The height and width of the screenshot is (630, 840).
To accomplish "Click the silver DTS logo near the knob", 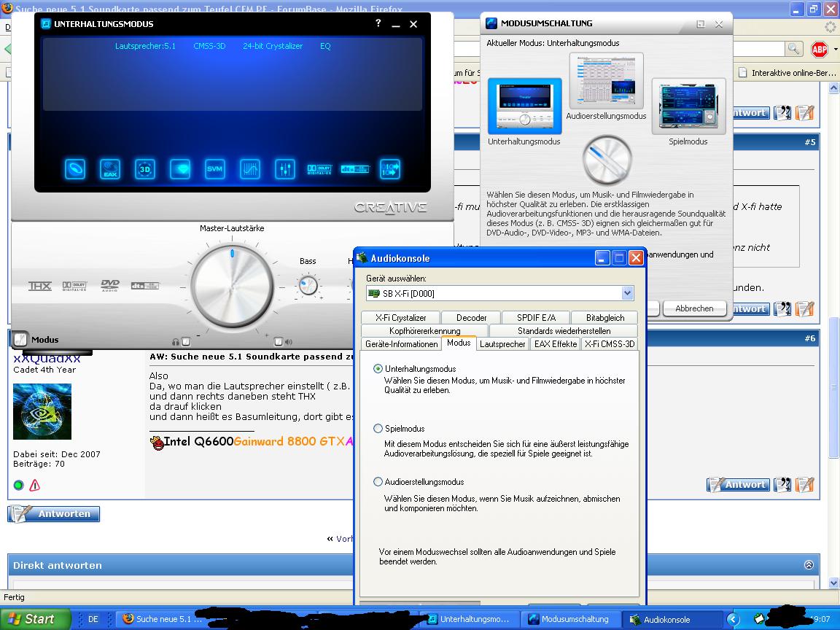I will point(144,286).
